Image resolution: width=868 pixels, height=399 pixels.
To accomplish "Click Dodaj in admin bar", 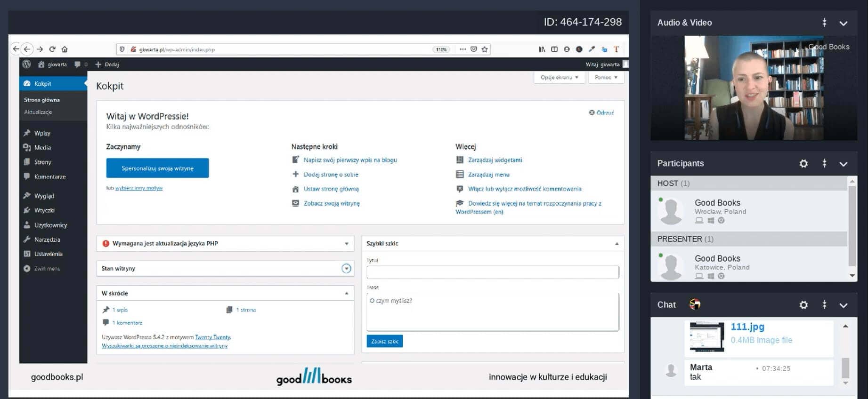I will 107,64.
